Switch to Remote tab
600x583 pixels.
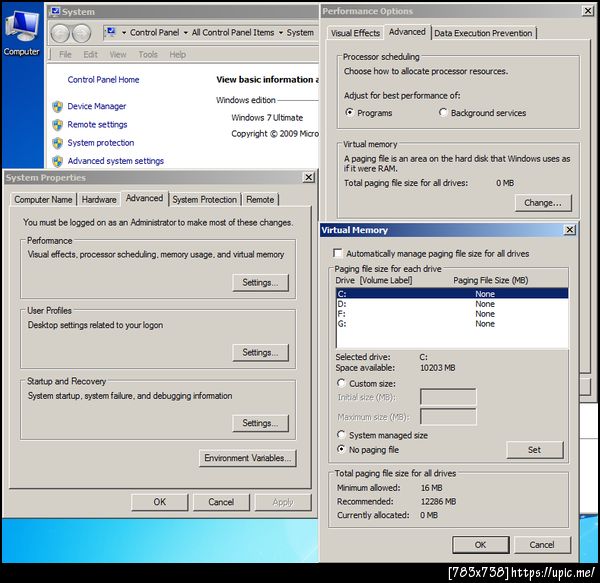coord(260,199)
